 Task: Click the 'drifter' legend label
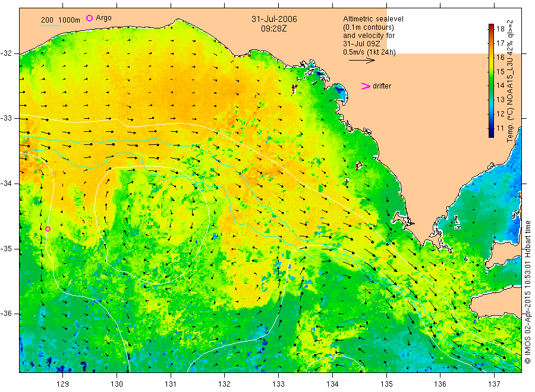tap(382, 86)
